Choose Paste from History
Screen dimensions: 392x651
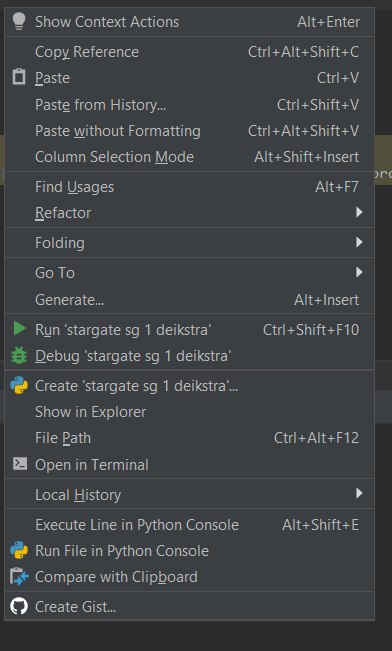[x=189, y=105]
